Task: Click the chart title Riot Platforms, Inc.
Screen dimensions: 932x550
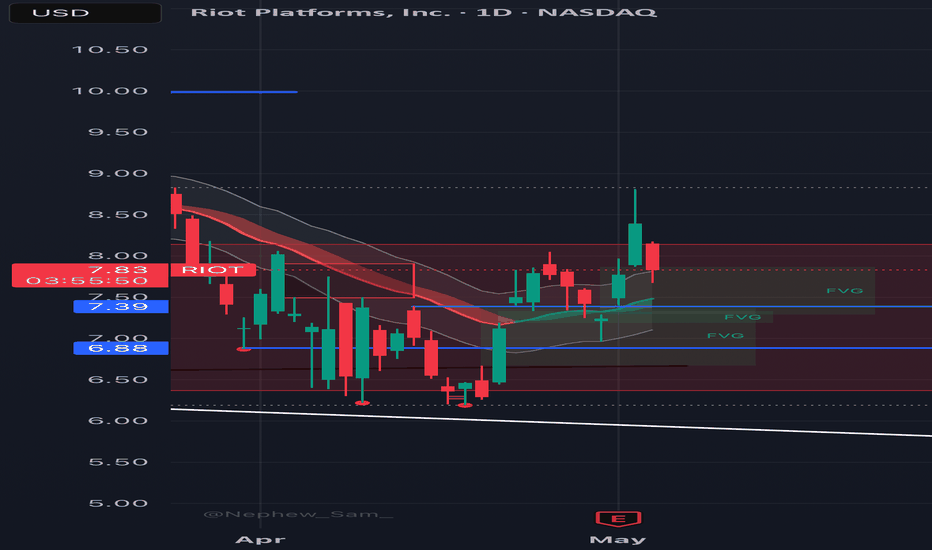Action: tap(320, 12)
